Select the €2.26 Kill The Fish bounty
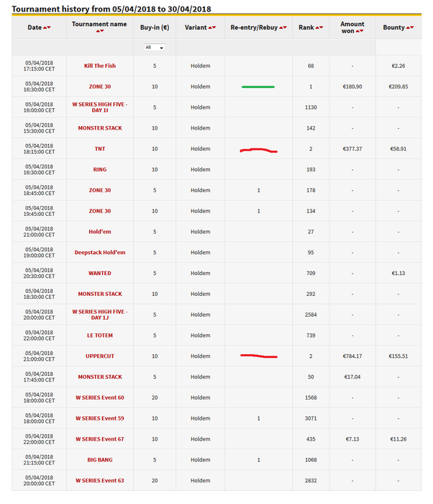Screen dimensions: 433x504 398,66
